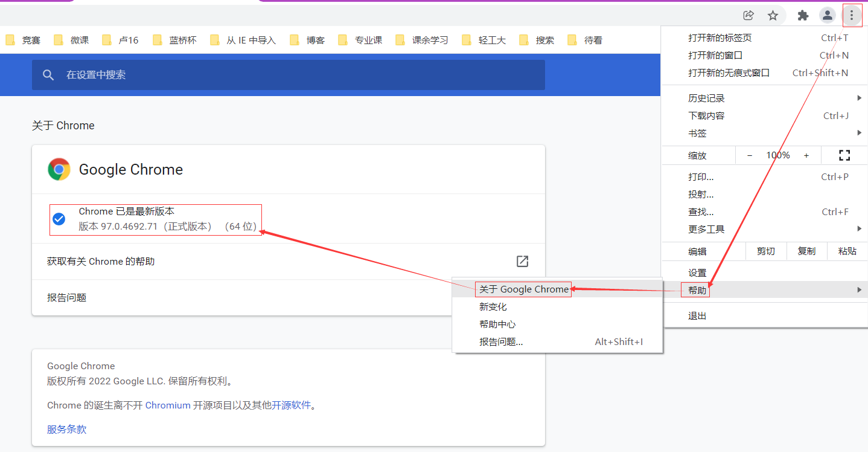The height and width of the screenshot is (452, 868).
Task: Click the 粘贴 button in edit row
Action: (x=847, y=251)
